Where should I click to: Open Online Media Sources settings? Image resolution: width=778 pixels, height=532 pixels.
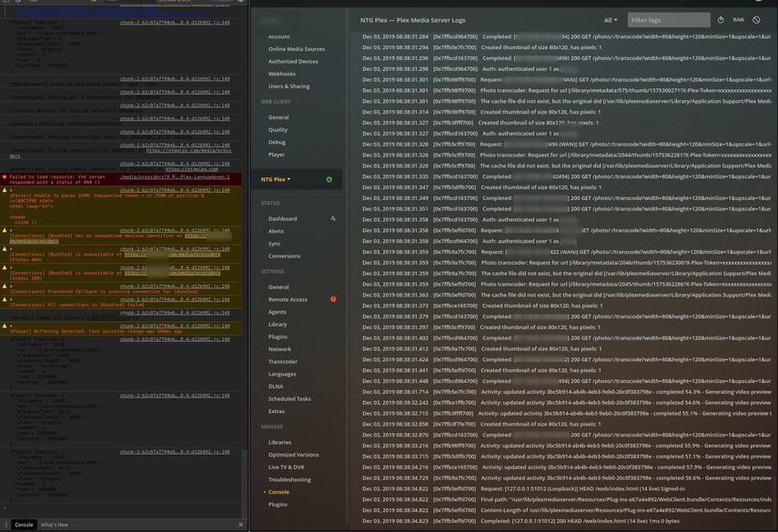(297, 49)
